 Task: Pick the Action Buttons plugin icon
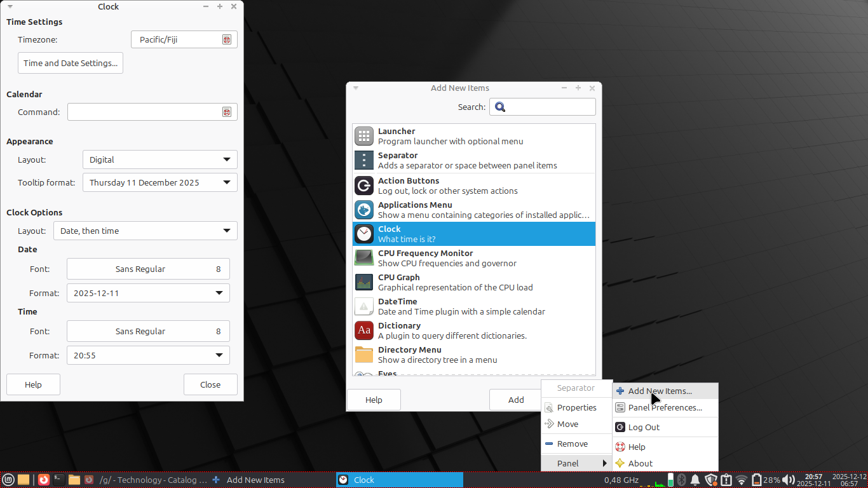[364, 186]
